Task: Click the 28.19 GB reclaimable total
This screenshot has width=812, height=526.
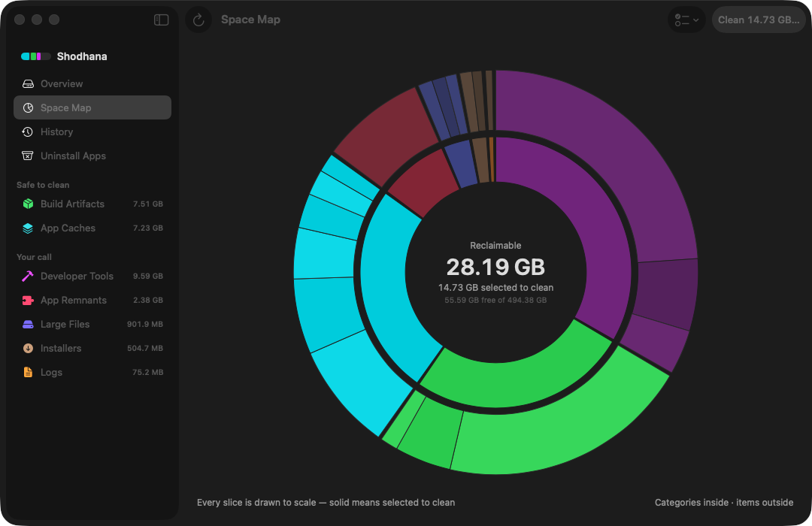Action: tap(495, 268)
